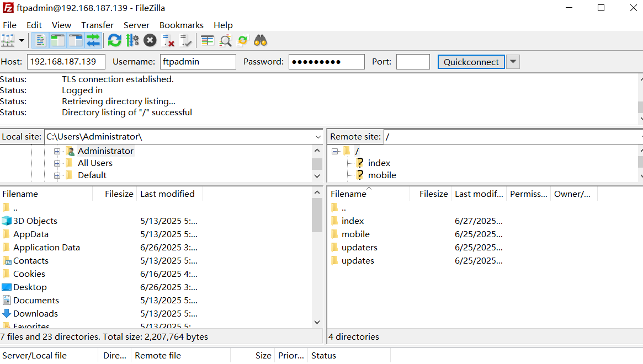This screenshot has width=643, height=364.
Task: Select the 3D Objects folder
Action: coord(35,221)
